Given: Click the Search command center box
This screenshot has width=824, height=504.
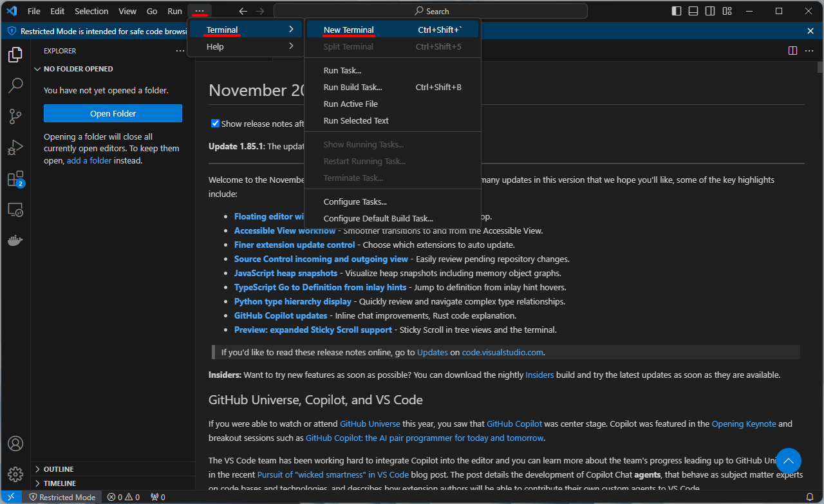Looking at the screenshot, I should pos(431,11).
